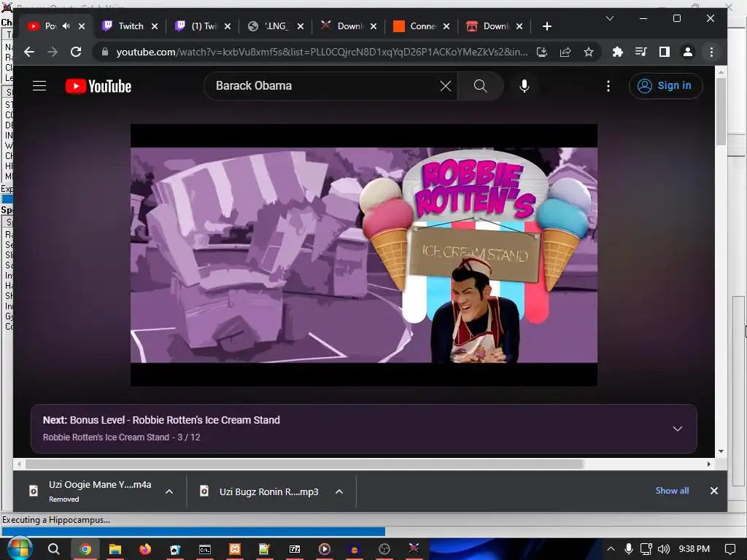
Task: Click the Robbie Rotten's video player
Action: (x=364, y=254)
